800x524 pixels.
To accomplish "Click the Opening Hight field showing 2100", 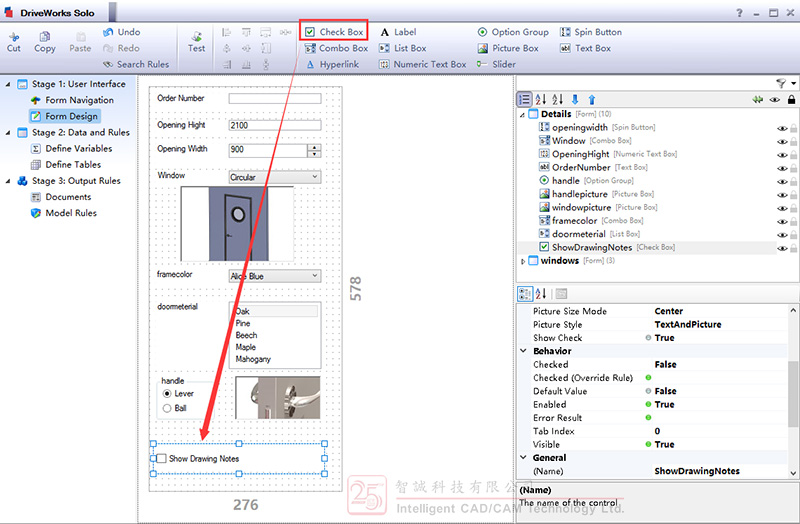I will click(274, 125).
